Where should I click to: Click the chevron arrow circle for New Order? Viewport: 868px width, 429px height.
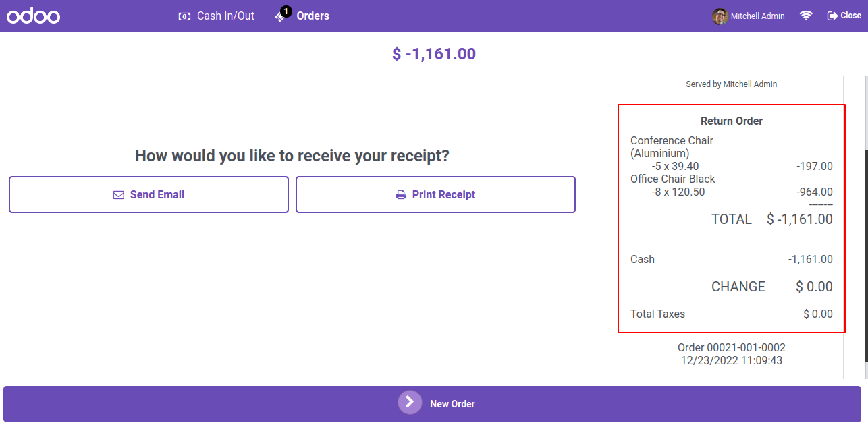click(x=410, y=402)
